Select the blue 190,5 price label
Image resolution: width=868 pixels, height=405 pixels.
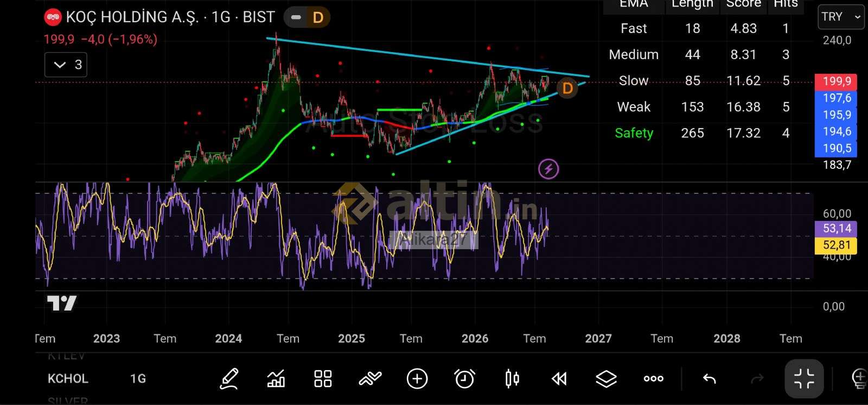(x=836, y=149)
